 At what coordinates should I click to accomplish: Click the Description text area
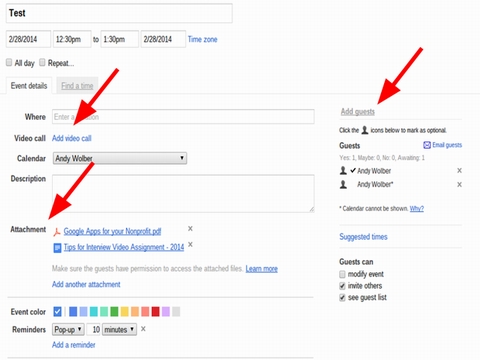(183, 193)
